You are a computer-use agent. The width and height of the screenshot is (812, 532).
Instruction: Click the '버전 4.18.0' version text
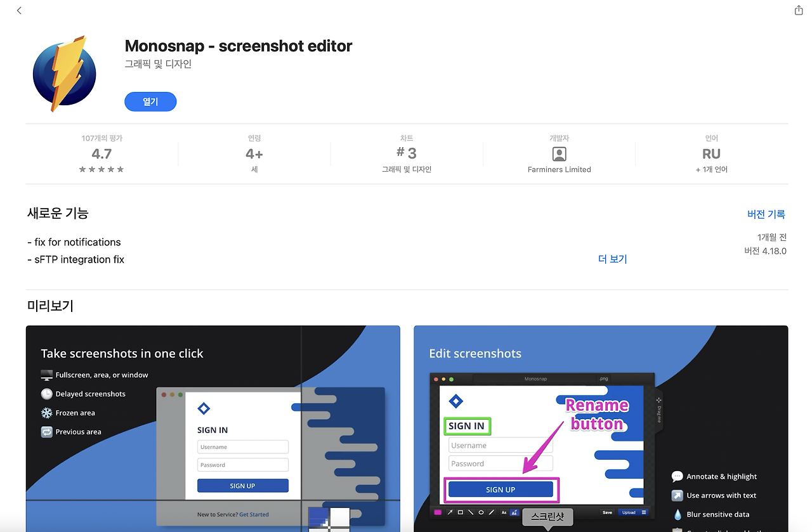point(765,251)
